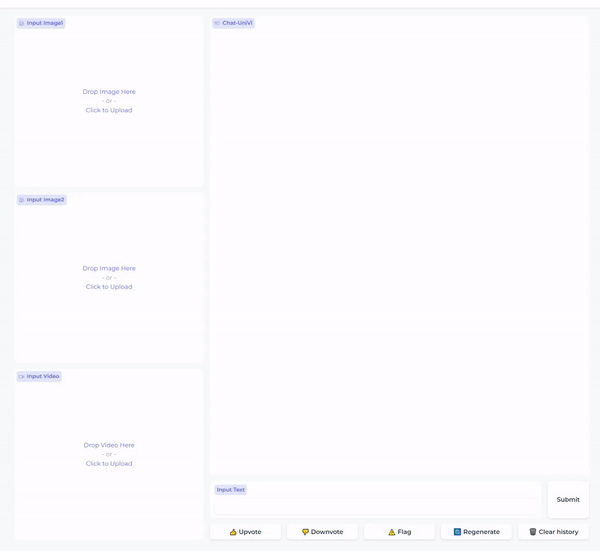Select 'Drop Image Here' text in Input Image2
Image resolution: width=600 pixels, height=551 pixels.
pos(109,269)
